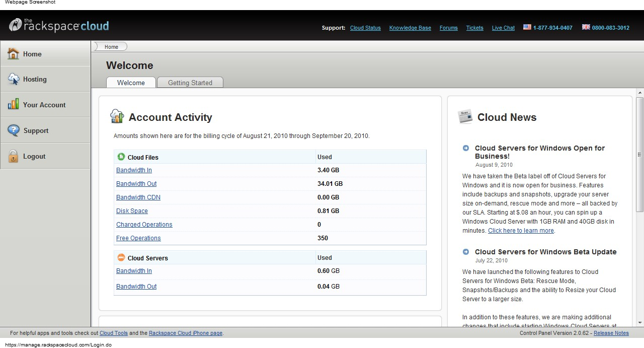Click the Control Panel Version 2.0.62 text
The width and height of the screenshot is (644, 348).
tap(555, 333)
